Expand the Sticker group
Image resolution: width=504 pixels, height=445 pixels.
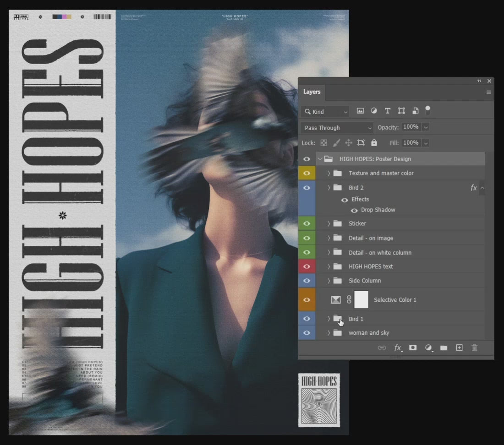click(x=329, y=223)
